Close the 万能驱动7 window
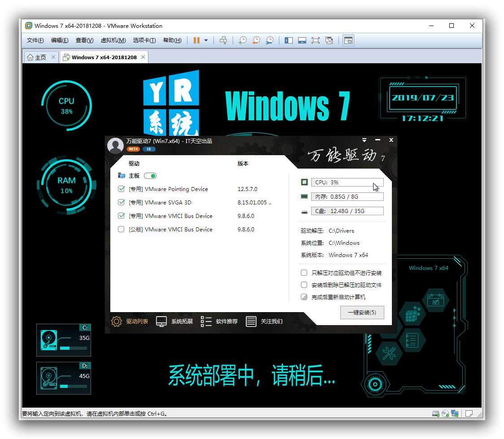Image resolution: width=504 pixels, height=439 pixels. coord(391,140)
